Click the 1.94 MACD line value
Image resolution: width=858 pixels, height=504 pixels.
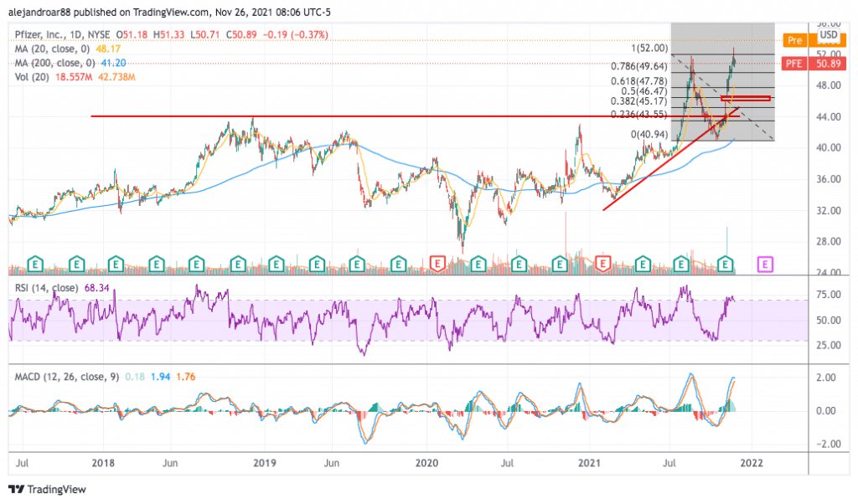(x=160, y=377)
